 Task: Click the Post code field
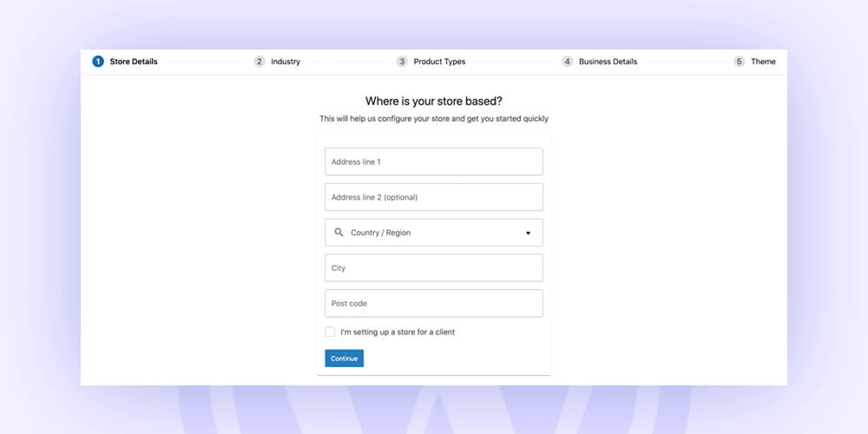tap(433, 303)
